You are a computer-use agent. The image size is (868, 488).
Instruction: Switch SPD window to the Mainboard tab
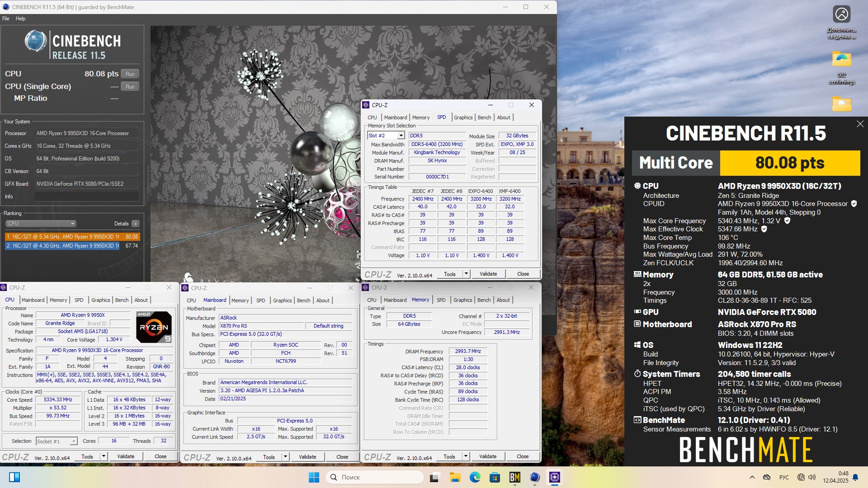(x=396, y=117)
